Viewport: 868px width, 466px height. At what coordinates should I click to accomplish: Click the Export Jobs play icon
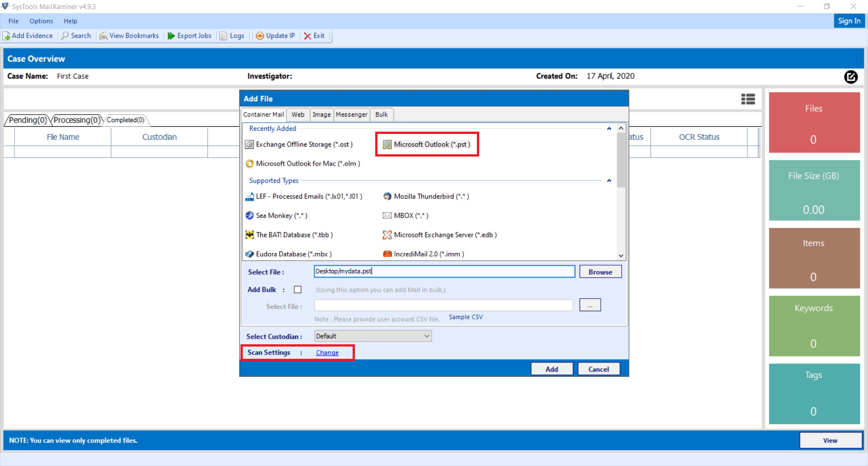[171, 36]
